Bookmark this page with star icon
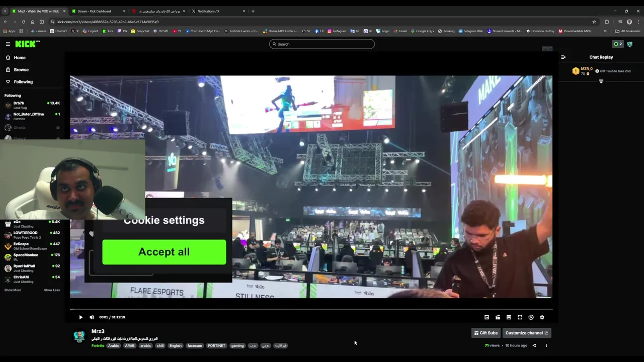644x362 pixels. [x=594, y=22]
